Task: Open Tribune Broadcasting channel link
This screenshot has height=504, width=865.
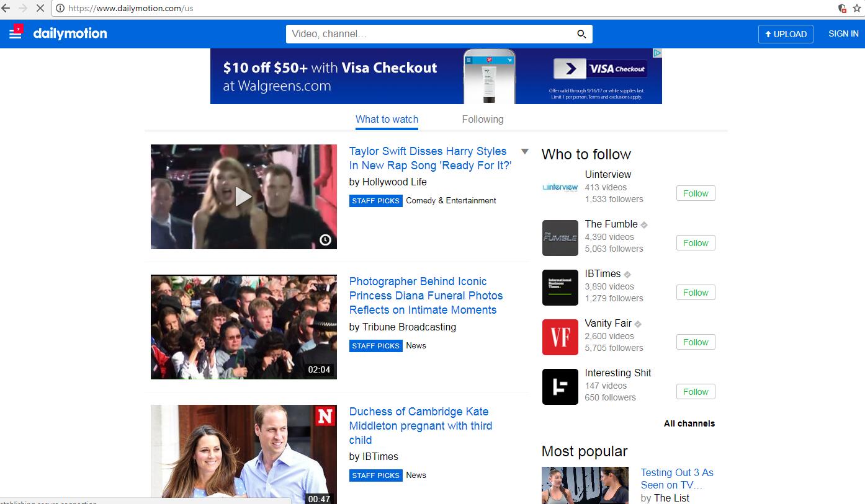Action: (x=409, y=327)
